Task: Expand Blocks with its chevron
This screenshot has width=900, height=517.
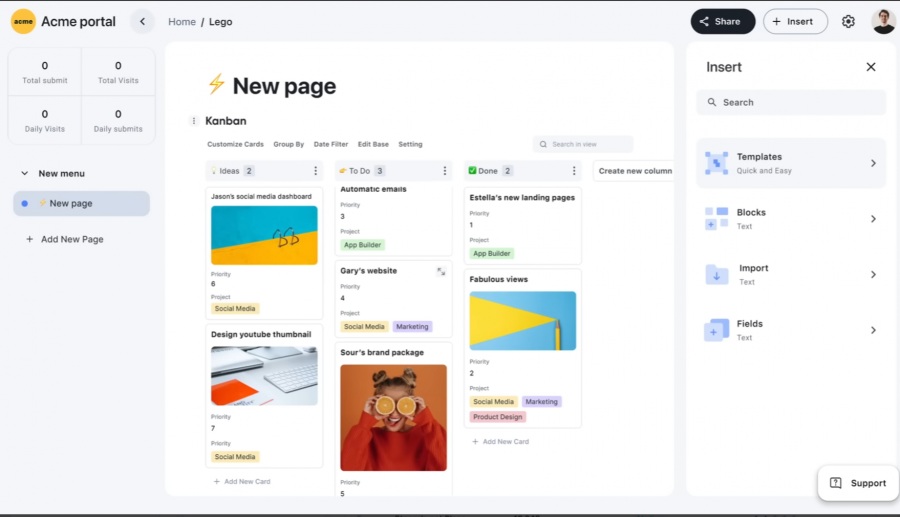Action: (873, 219)
